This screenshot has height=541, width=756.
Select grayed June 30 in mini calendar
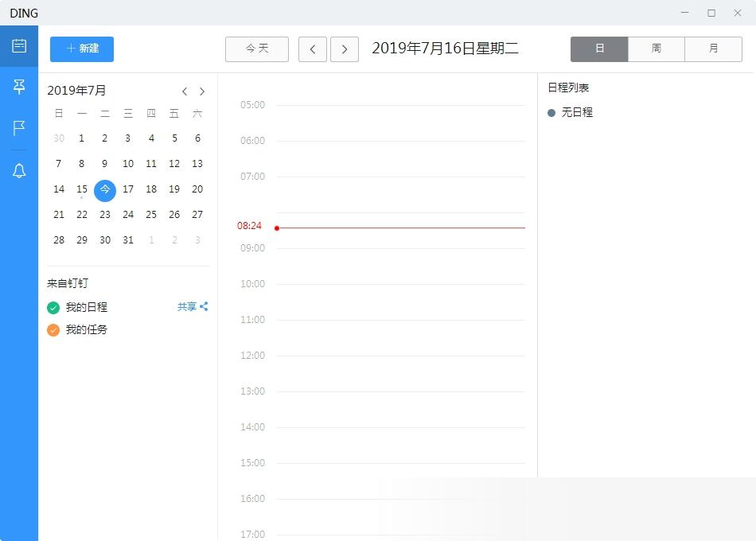click(x=59, y=138)
